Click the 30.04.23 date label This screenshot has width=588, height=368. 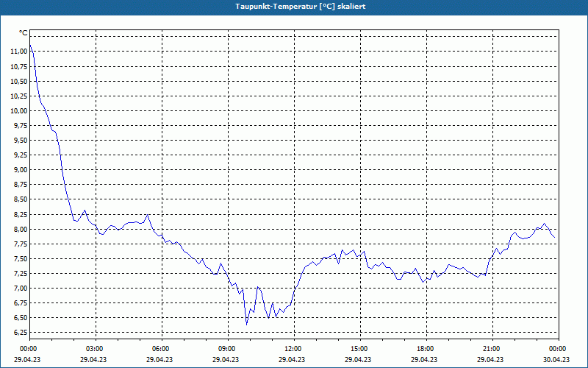[x=556, y=359]
